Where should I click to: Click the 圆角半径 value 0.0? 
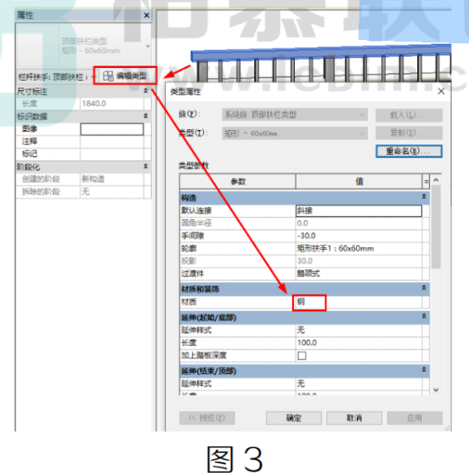tap(359, 224)
